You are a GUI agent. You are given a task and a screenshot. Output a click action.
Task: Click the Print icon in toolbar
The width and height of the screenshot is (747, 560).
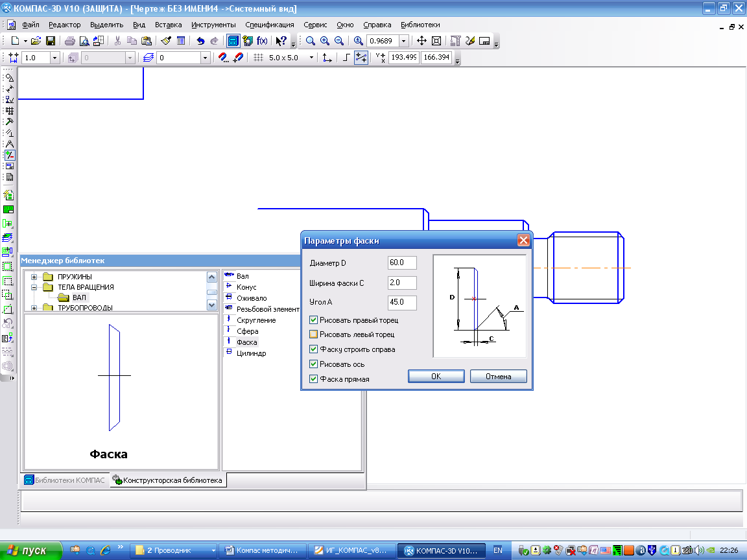click(x=70, y=41)
